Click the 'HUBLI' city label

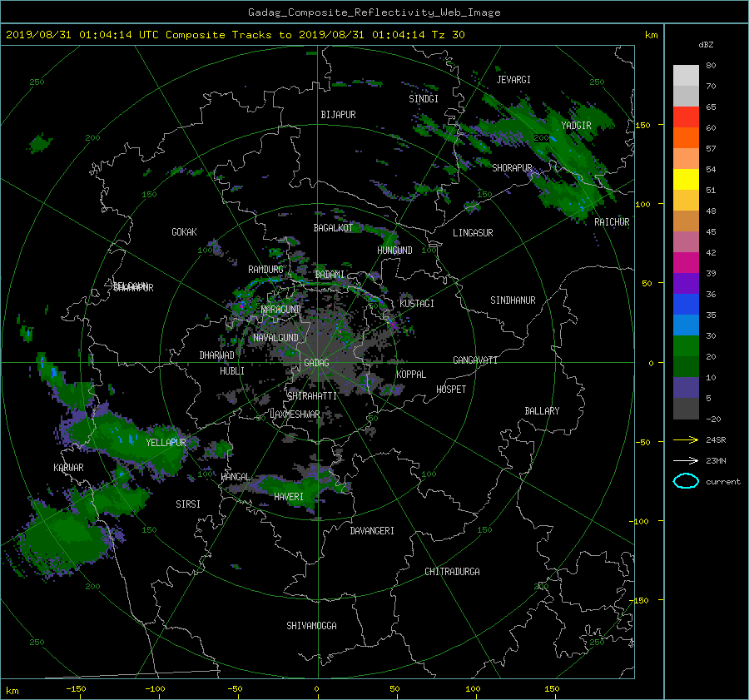(x=232, y=371)
